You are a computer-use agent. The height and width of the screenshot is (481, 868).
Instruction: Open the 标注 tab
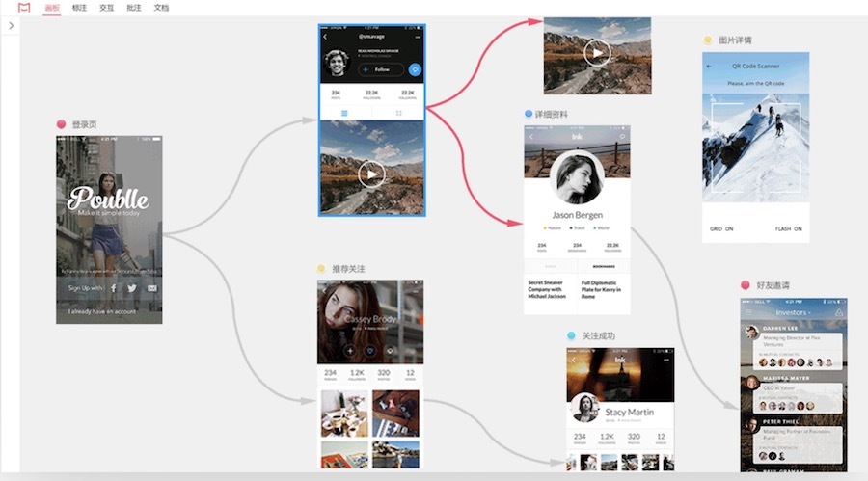[x=79, y=8]
